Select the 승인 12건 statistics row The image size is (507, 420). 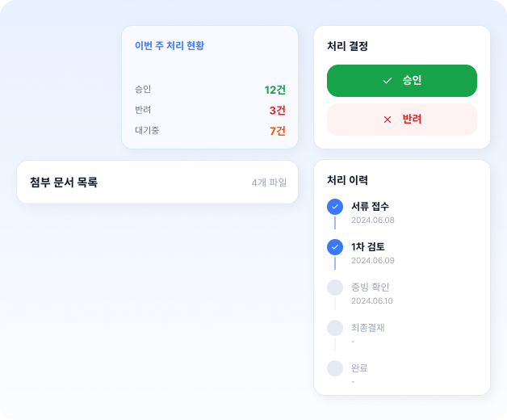tap(210, 90)
